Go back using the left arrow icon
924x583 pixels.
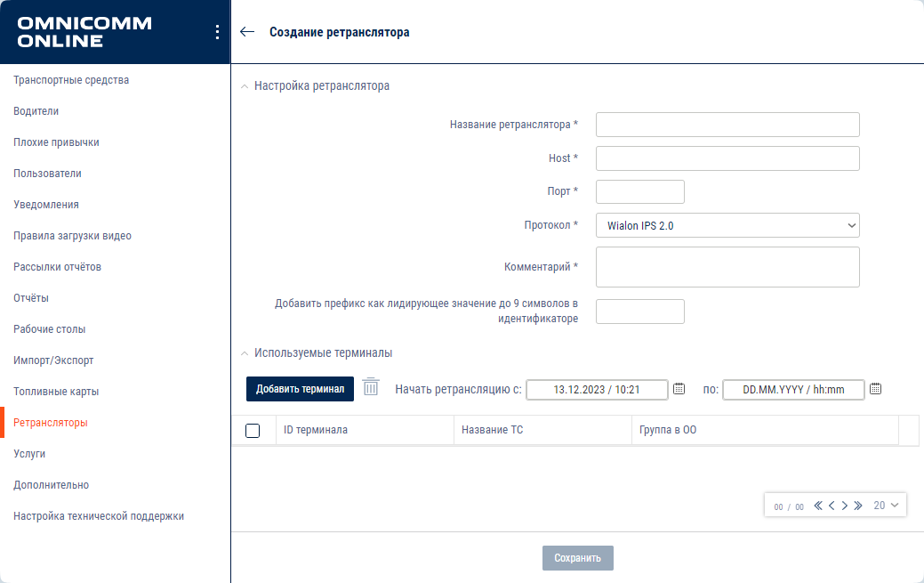point(247,32)
